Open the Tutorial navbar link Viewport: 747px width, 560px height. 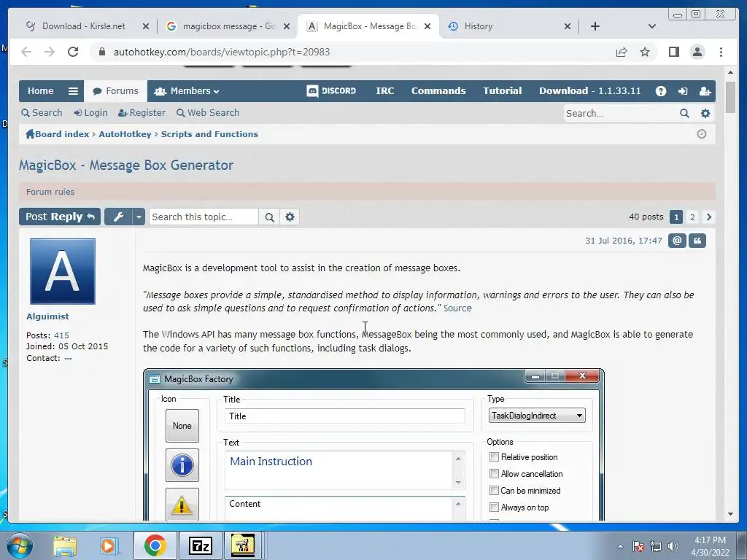coord(502,91)
